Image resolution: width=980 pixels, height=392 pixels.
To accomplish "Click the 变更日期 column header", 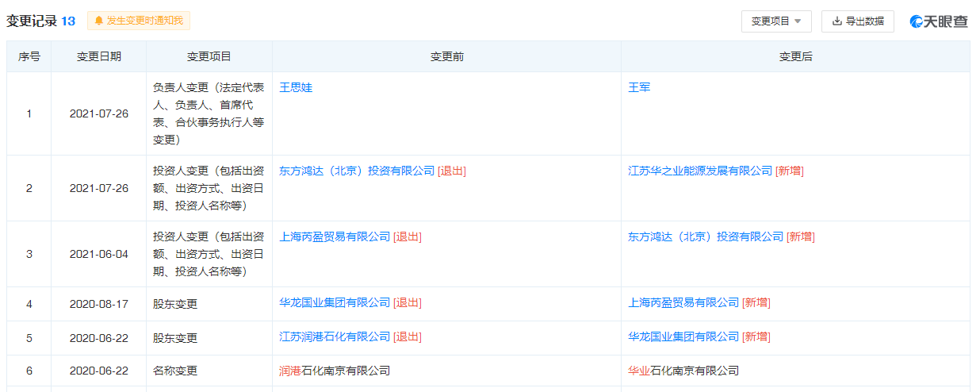I will click(99, 57).
